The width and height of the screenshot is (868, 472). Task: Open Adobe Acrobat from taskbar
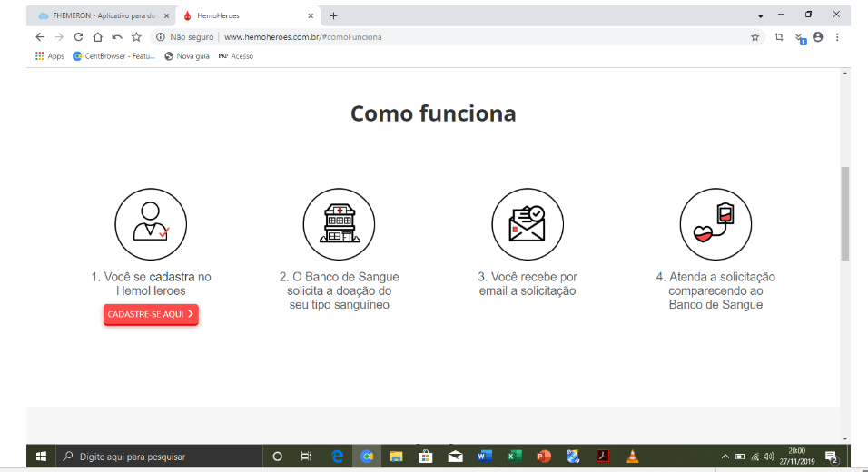603,457
